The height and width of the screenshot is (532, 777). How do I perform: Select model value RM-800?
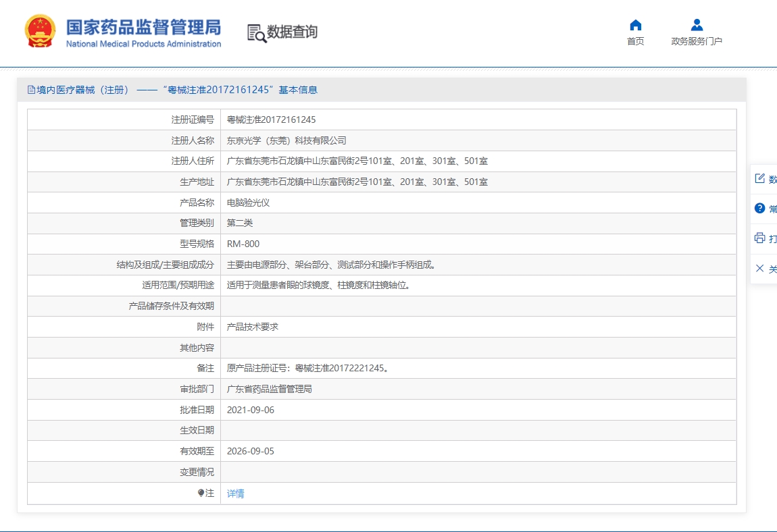click(243, 244)
